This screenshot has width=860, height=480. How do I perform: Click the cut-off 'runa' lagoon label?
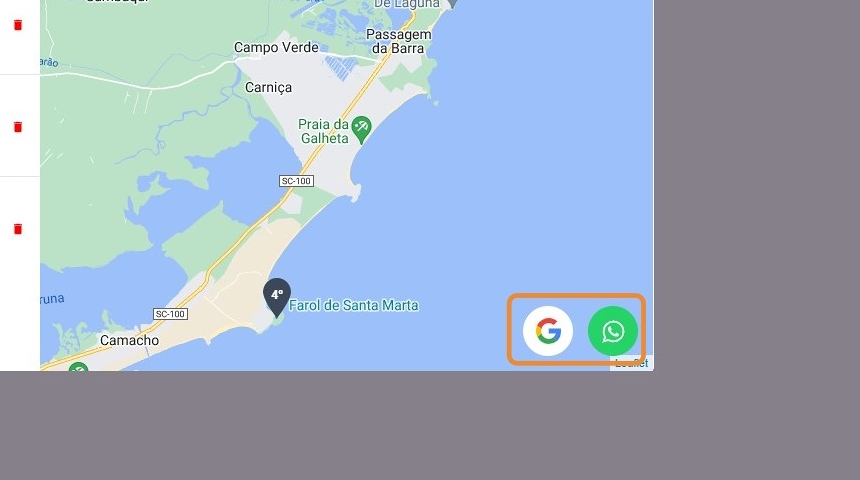click(x=52, y=299)
